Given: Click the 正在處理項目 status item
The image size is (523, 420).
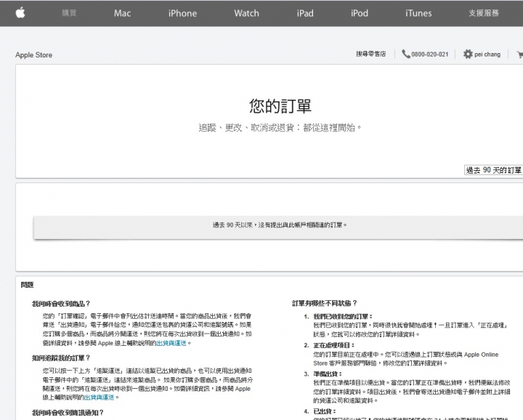Looking at the screenshot, I should pyautogui.click(x=333, y=345).
